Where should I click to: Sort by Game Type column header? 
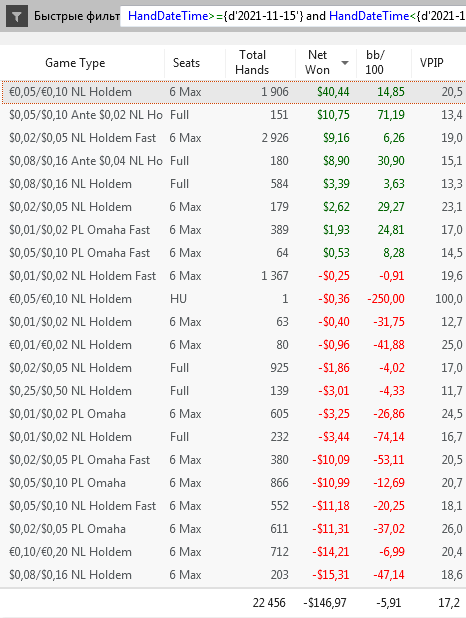click(75, 63)
